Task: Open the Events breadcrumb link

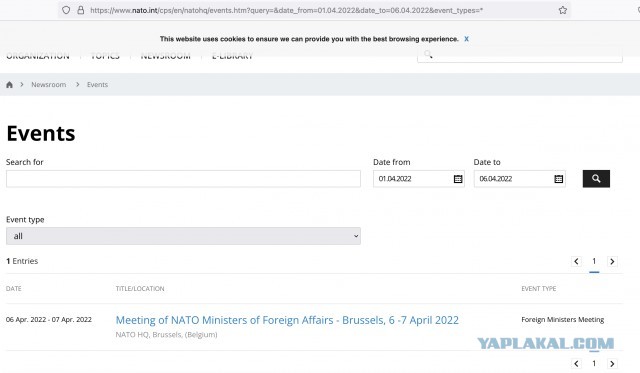Action: (97, 84)
